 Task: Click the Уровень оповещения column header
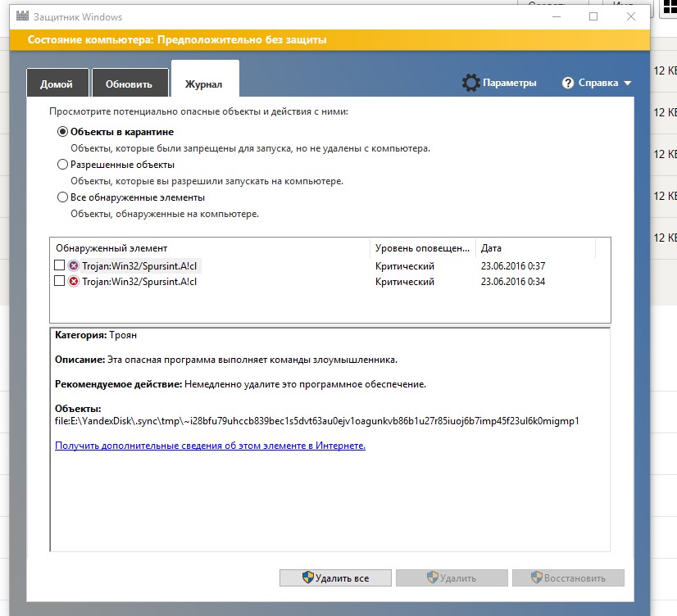pos(422,248)
